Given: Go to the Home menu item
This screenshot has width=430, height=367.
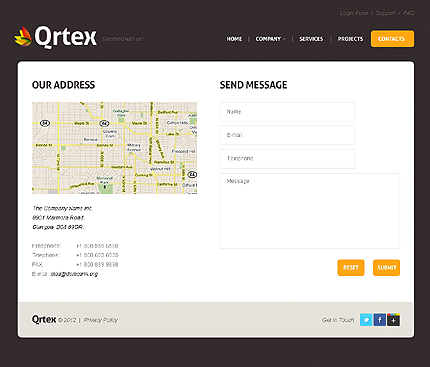Looking at the screenshot, I should 234,39.
